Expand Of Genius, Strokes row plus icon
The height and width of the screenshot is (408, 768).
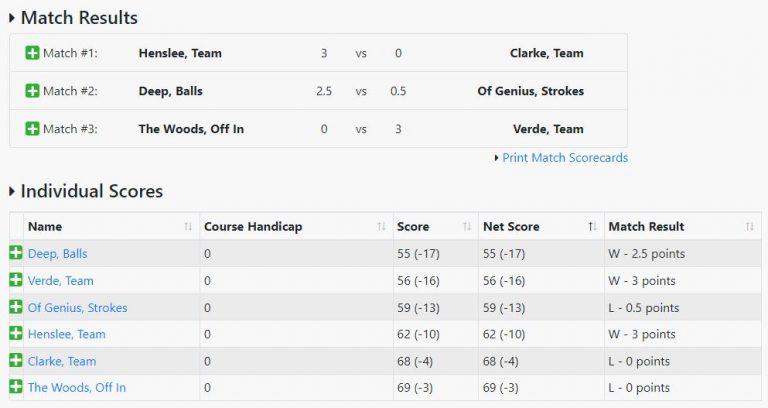point(16,308)
